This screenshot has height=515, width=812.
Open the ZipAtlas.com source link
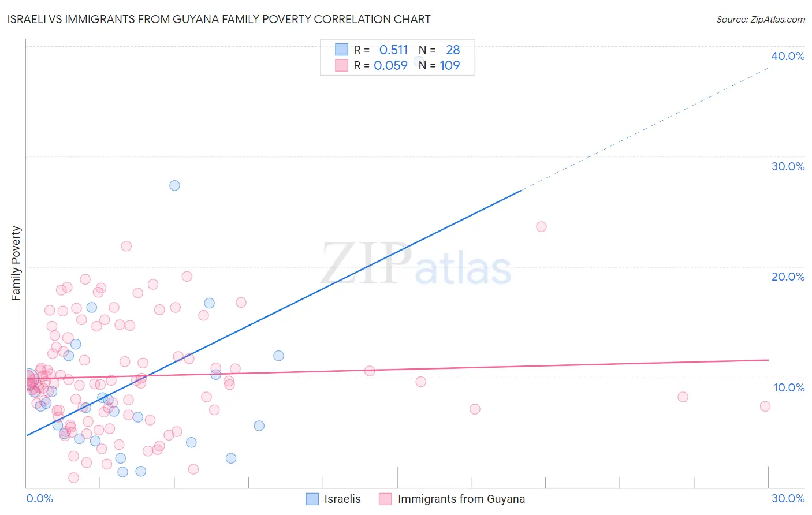coord(760,19)
